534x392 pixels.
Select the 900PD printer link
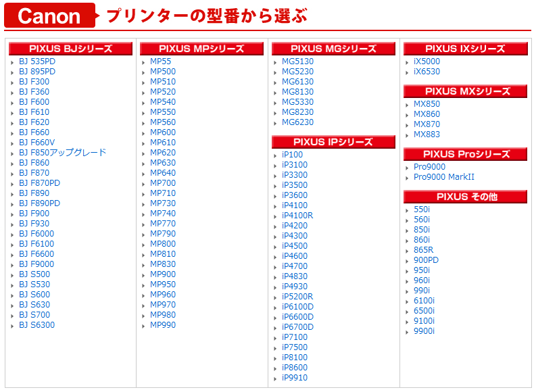tap(426, 260)
